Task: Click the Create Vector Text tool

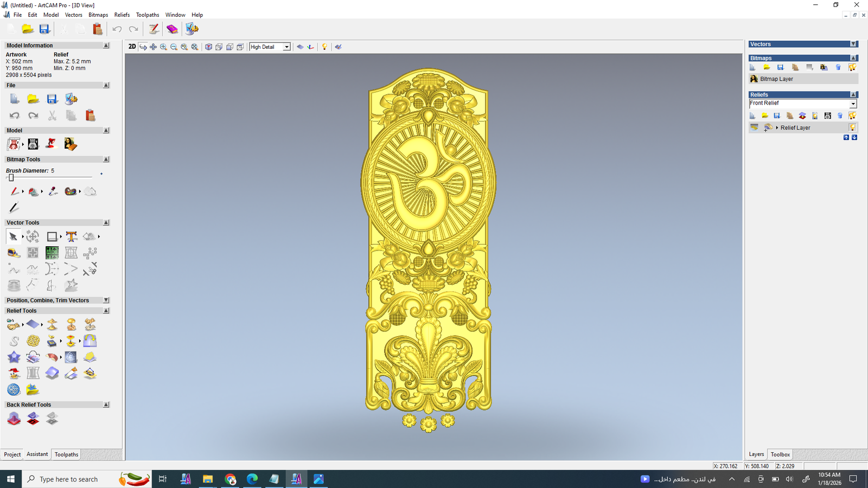Action: 71,236
